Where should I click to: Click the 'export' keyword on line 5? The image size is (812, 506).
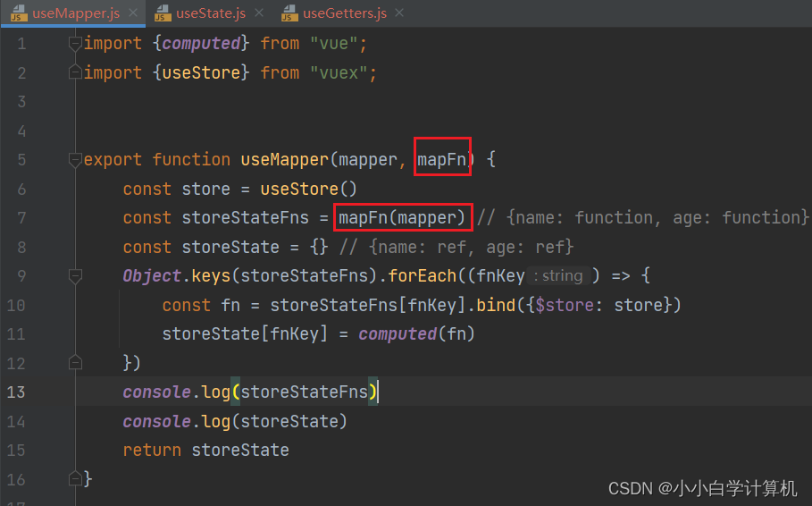point(113,160)
